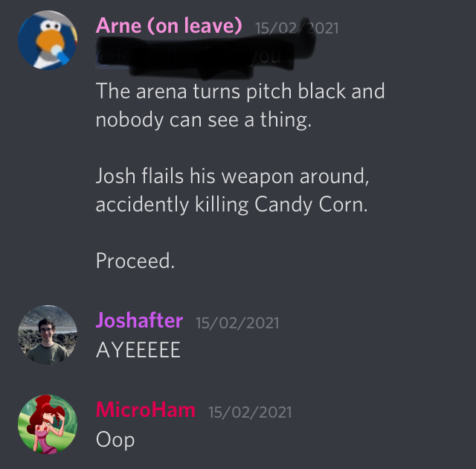Click the word 'Proceed.' in Arne's message
This screenshot has width=476, height=469.
pyautogui.click(x=135, y=261)
